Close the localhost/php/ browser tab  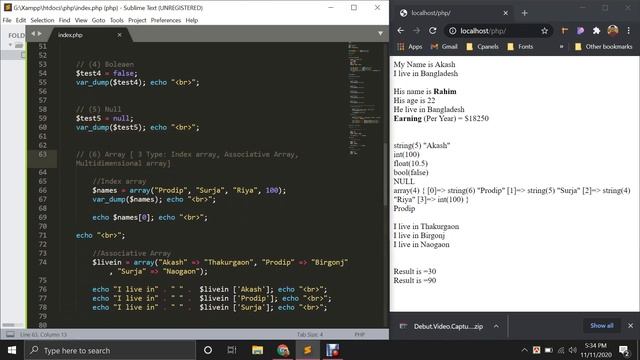point(506,13)
